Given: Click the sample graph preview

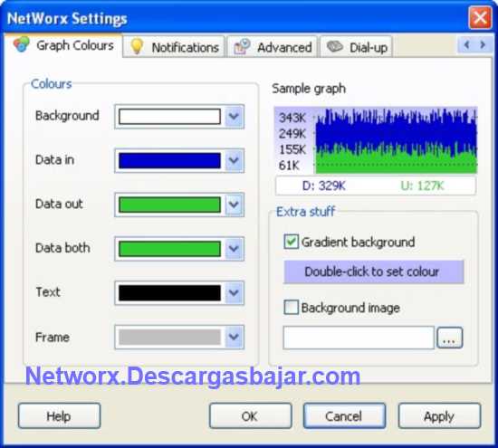Looking at the screenshot, I should point(376,140).
